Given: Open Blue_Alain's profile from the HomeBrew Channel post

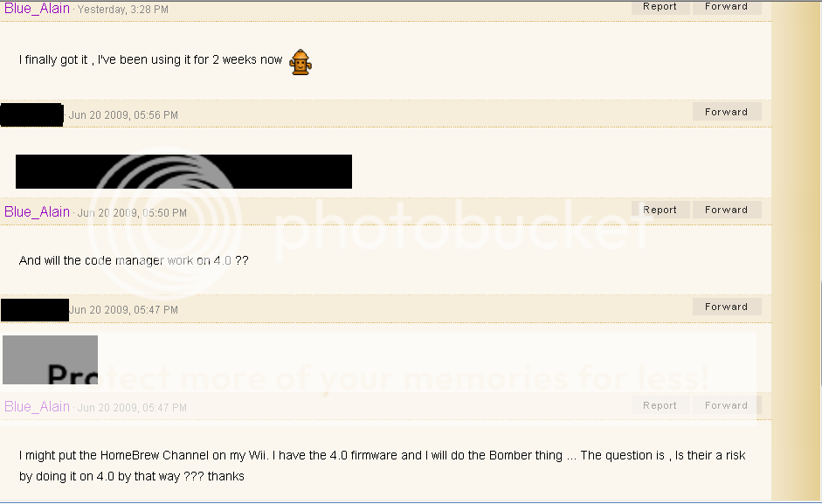Looking at the screenshot, I should [x=37, y=406].
